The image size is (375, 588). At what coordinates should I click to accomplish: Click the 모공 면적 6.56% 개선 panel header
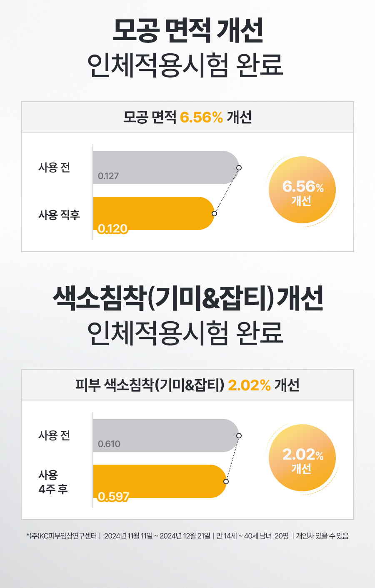pos(187,117)
